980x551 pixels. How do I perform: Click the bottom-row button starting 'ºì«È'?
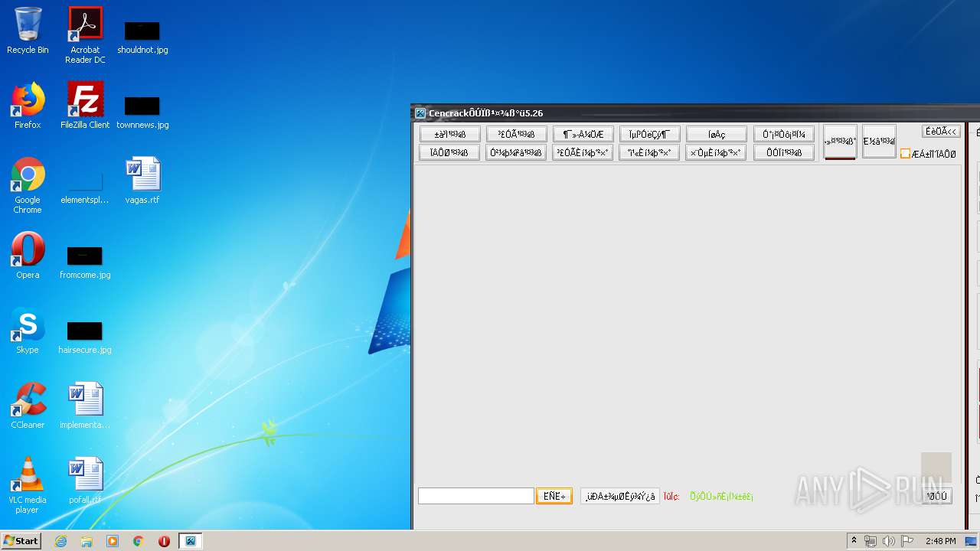[648, 152]
